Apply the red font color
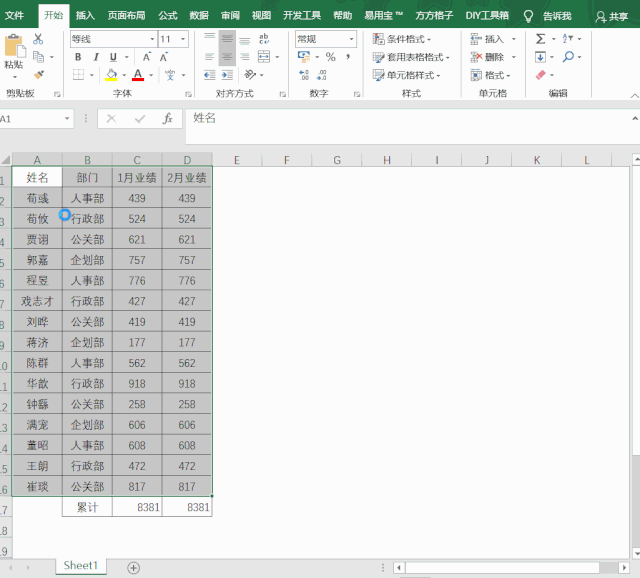The width and height of the screenshot is (640, 578). click(138, 75)
